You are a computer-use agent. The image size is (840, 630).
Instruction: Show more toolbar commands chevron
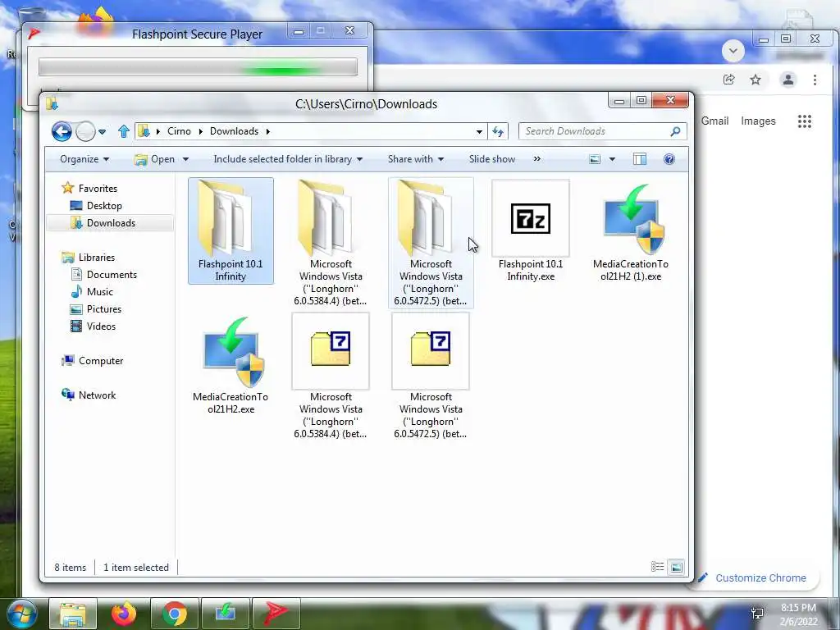click(x=536, y=159)
